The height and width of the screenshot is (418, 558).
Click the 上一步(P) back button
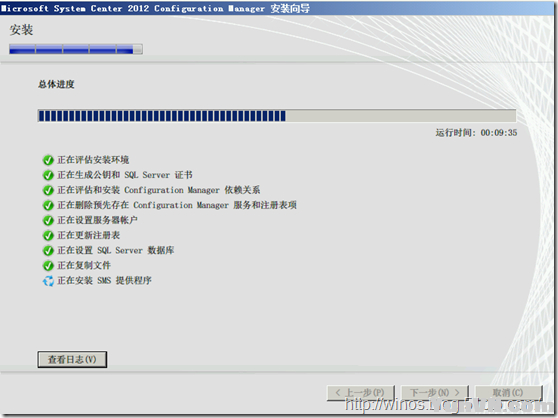pos(360,393)
